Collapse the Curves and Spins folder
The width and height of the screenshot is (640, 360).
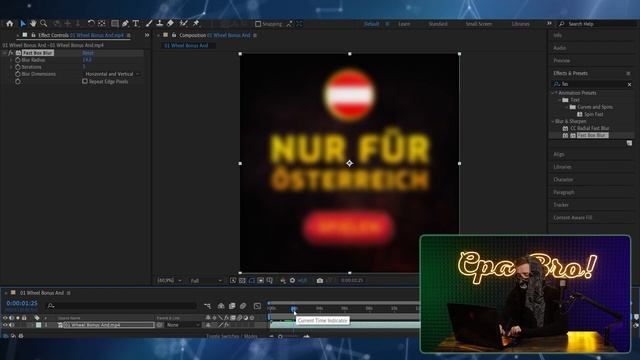(x=567, y=107)
